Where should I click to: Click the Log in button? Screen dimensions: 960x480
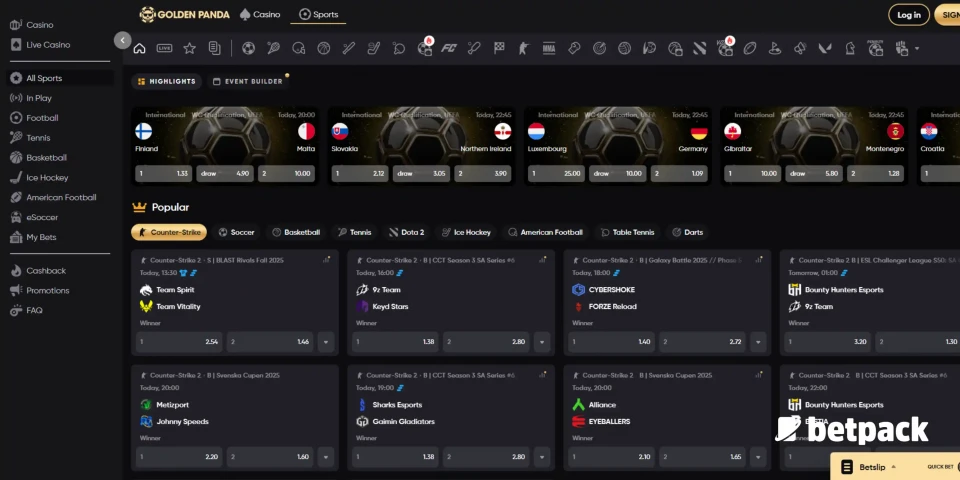(x=909, y=15)
